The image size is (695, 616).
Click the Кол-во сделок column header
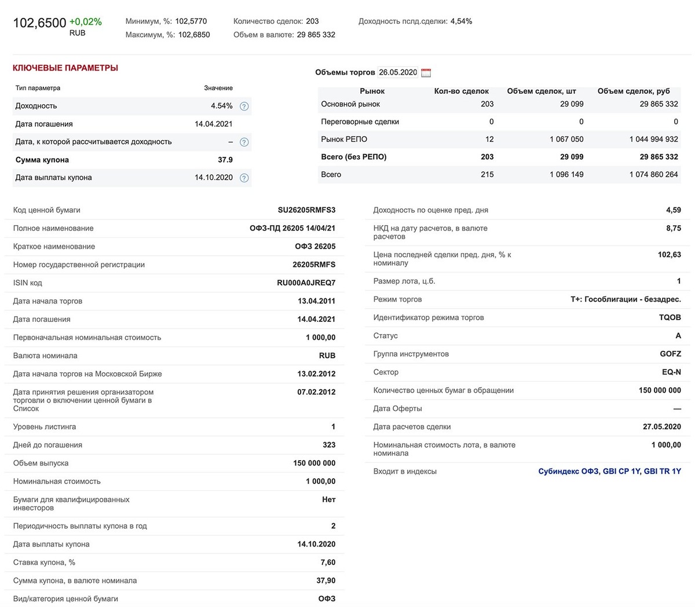coord(461,91)
